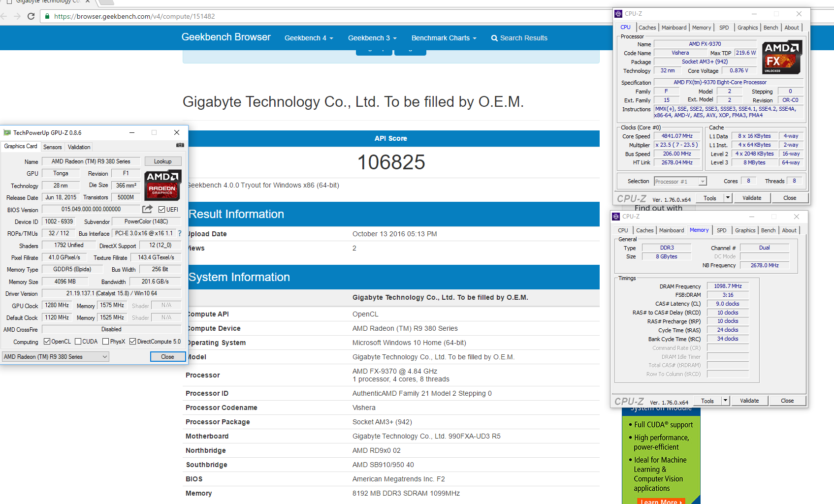Open SPD tab in upper CPU-Z
This screenshot has width=834, height=504.
tap(724, 28)
